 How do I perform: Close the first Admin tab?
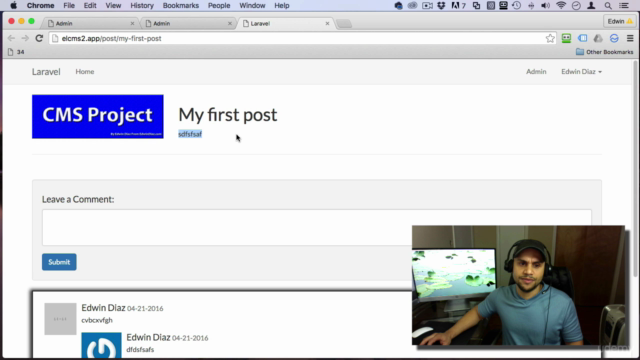[x=132, y=24]
